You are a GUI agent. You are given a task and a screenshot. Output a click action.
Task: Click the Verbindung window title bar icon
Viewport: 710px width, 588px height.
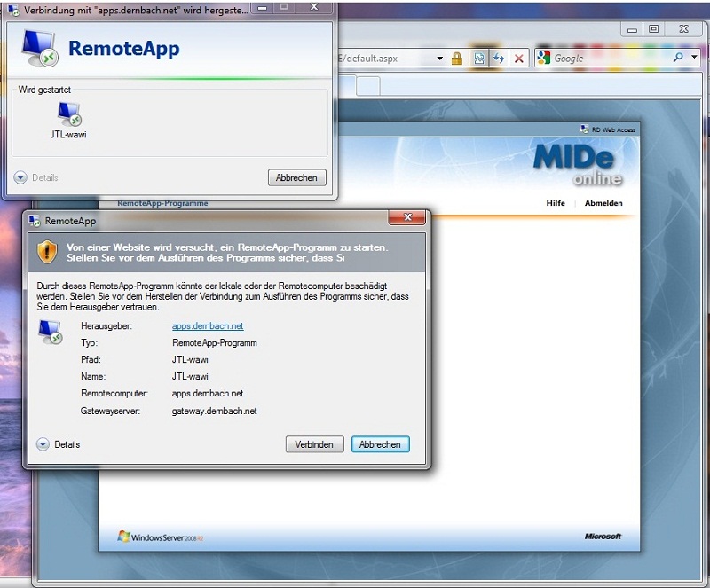[13, 10]
